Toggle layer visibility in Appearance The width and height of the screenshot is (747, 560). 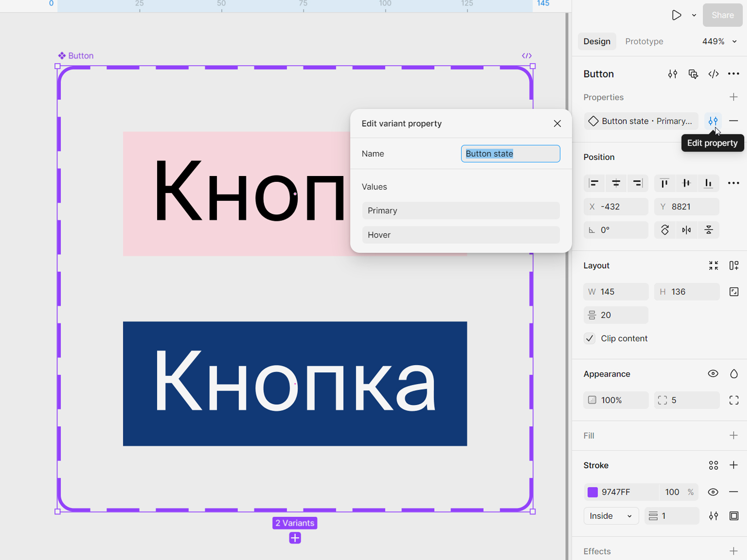tap(713, 373)
